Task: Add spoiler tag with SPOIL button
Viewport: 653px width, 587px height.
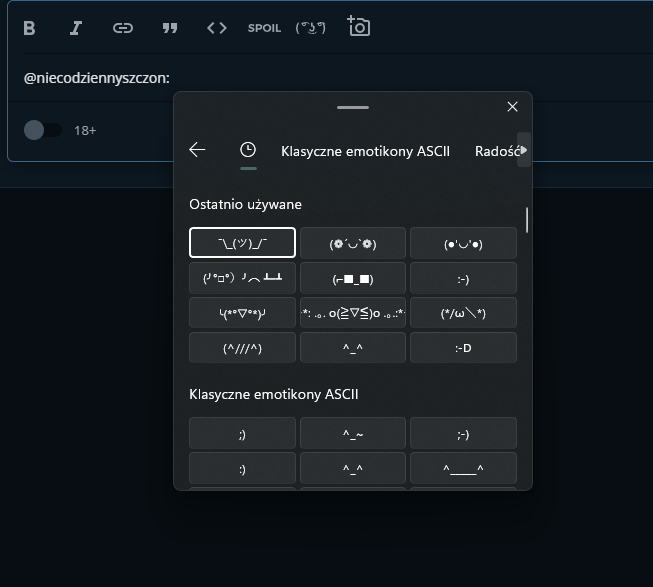Action: tap(264, 28)
